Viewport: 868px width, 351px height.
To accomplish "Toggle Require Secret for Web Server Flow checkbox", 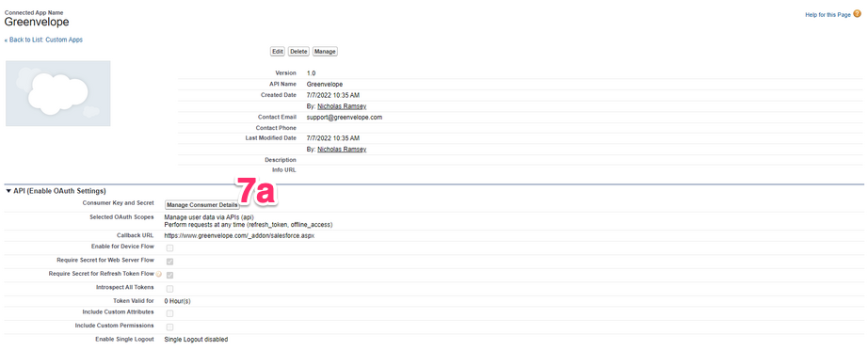I will click(170, 262).
